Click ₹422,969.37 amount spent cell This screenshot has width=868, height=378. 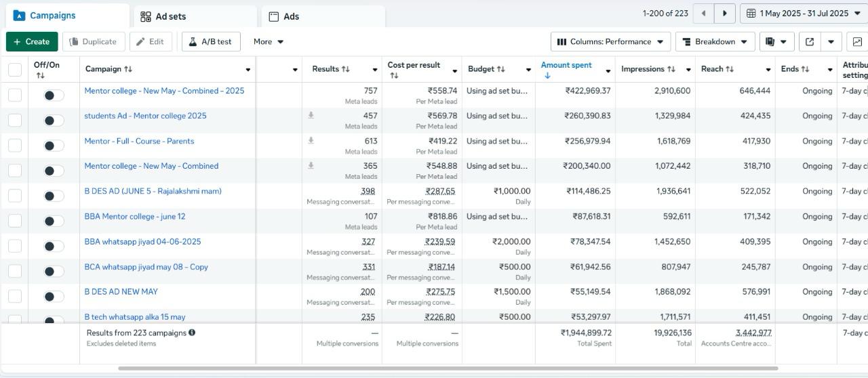[x=588, y=91]
